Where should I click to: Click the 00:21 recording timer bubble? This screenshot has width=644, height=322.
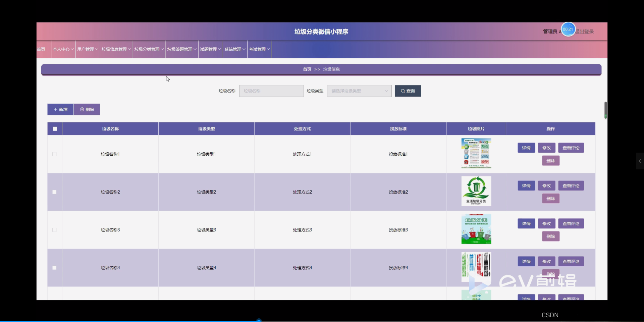[568, 29]
